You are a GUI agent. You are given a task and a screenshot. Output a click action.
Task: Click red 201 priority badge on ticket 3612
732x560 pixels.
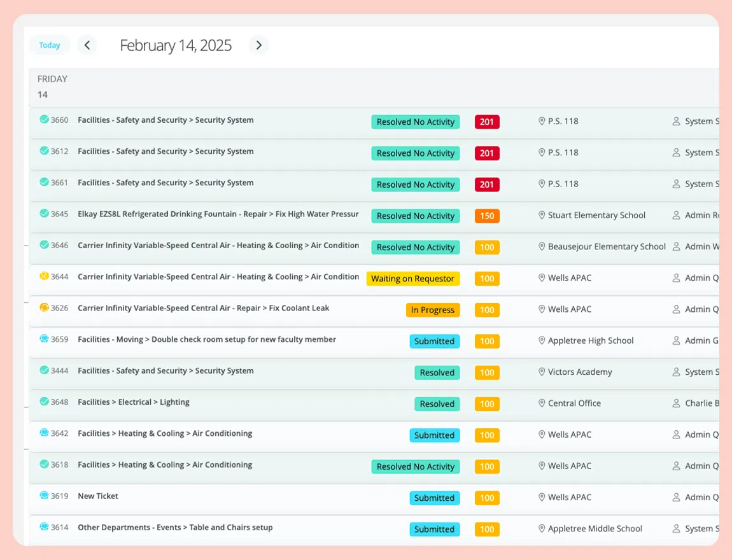487,153
